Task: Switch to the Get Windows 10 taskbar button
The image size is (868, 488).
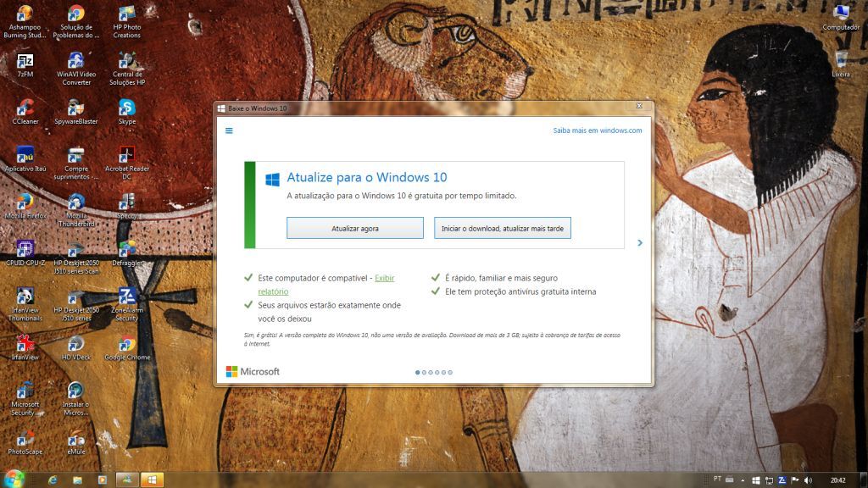Action: coord(152,480)
